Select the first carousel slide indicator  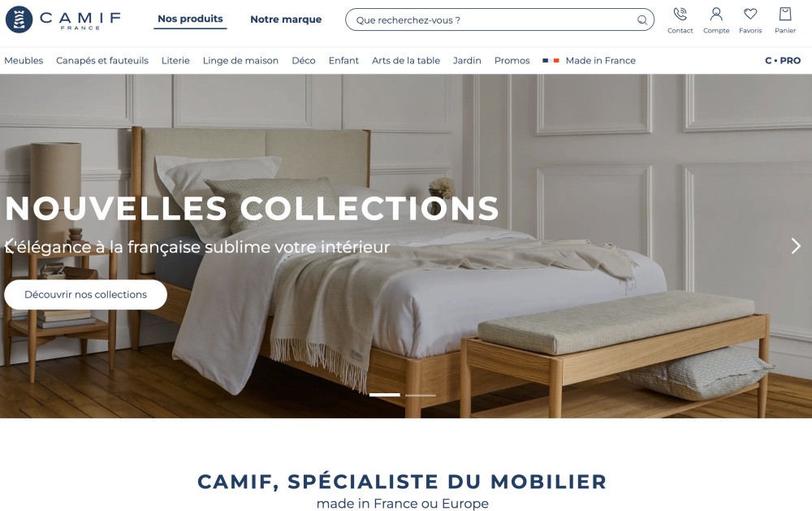tap(384, 395)
